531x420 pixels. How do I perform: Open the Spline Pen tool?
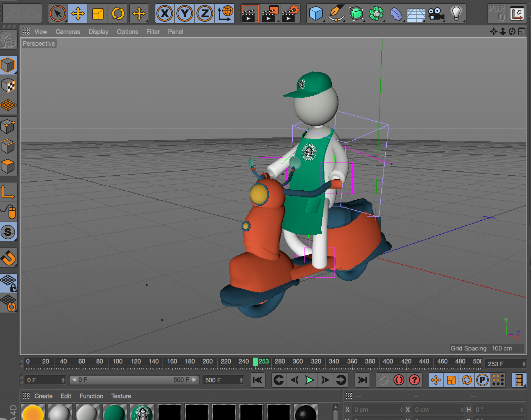coord(336,13)
